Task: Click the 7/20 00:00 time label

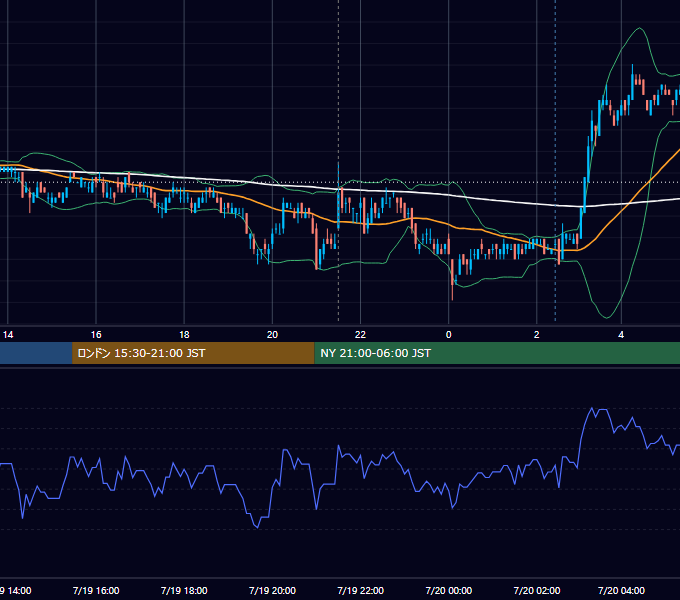Action: click(448, 590)
